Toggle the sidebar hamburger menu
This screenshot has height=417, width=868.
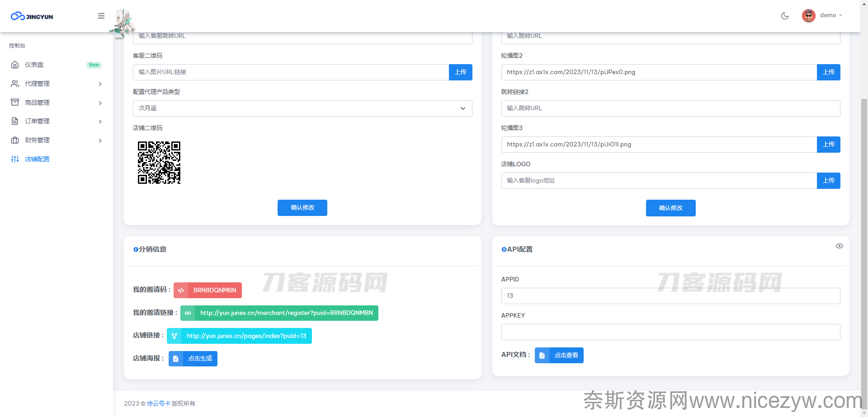[x=101, y=16]
